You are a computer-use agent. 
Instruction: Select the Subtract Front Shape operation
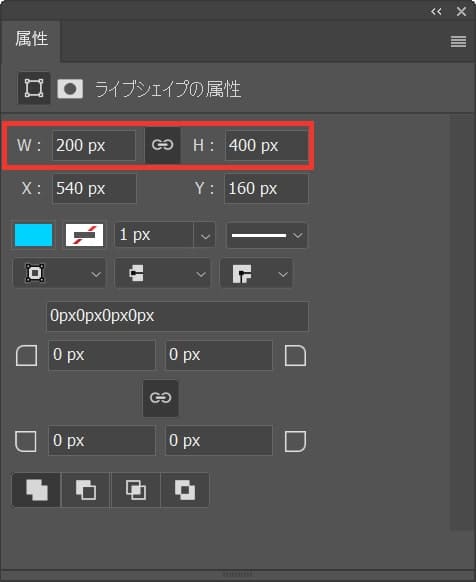point(85,490)
